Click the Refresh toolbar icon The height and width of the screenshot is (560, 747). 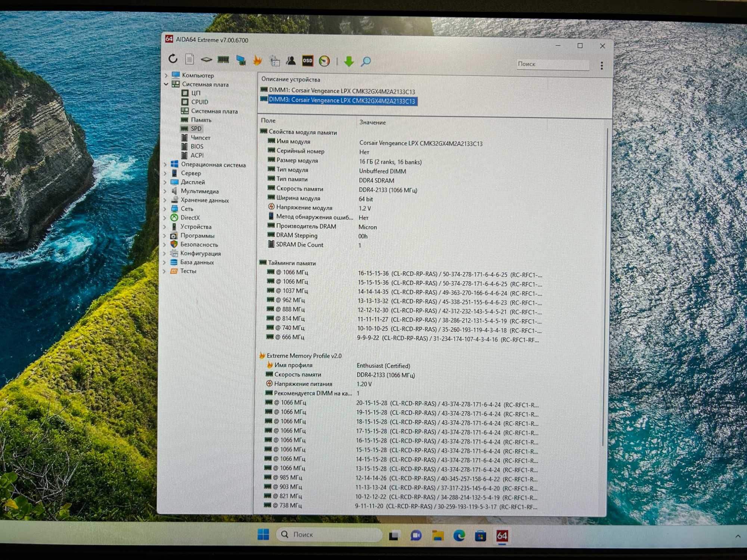[x=173, y=59]
